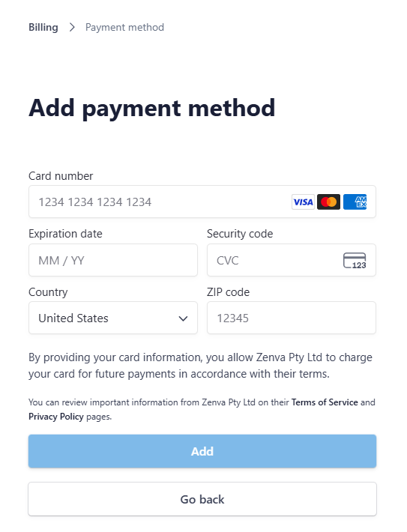Click the Mastercard logo icon
Screen dimensions: 407x532
pyautogui.click(x=328, y=202)
